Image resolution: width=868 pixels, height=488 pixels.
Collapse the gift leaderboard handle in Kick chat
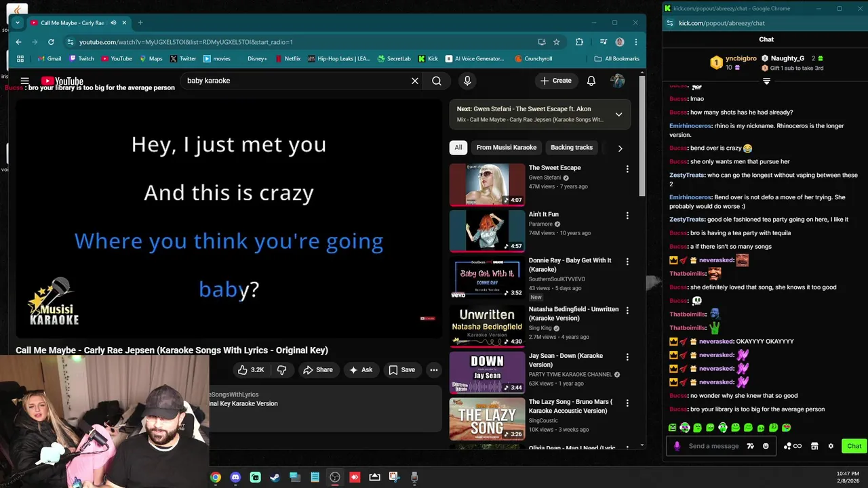pyautogui.click(x=766, y=81)
